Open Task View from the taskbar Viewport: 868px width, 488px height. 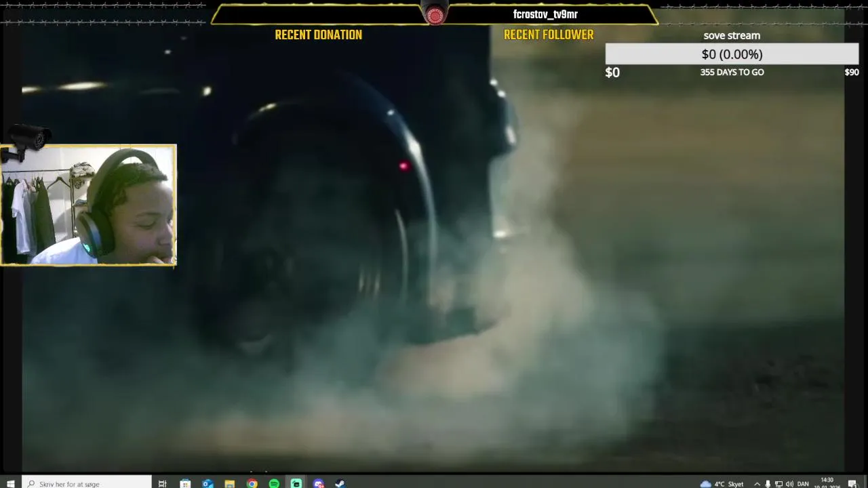[x=162, y=483]
